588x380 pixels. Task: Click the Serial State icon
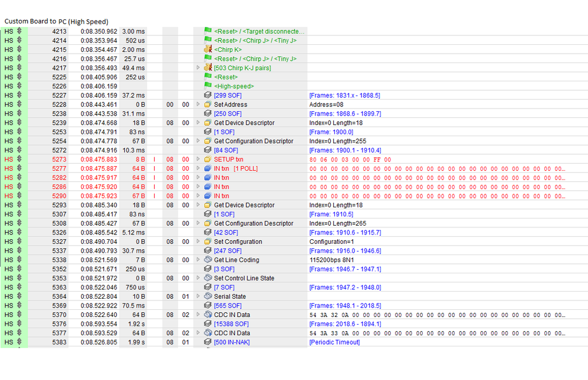(208, 296)
